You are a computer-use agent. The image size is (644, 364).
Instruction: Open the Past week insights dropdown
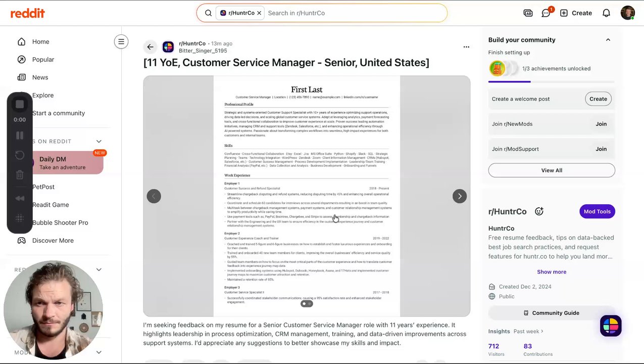click(528, 331)
